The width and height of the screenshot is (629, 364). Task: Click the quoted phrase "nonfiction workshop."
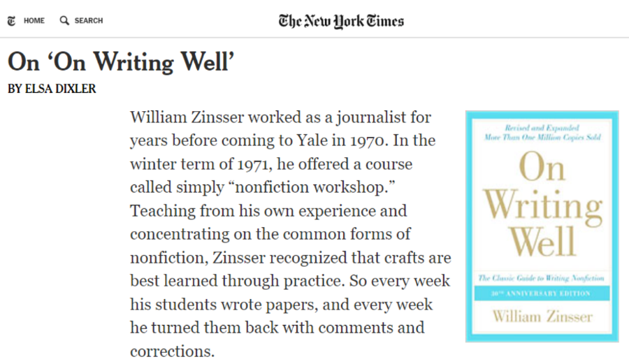(x=314, y=187)
